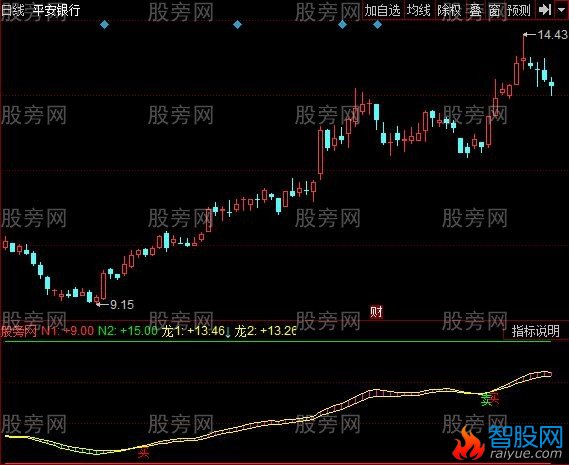Select the 日线 daily period label
569x465 pixels.
(13, 10)
